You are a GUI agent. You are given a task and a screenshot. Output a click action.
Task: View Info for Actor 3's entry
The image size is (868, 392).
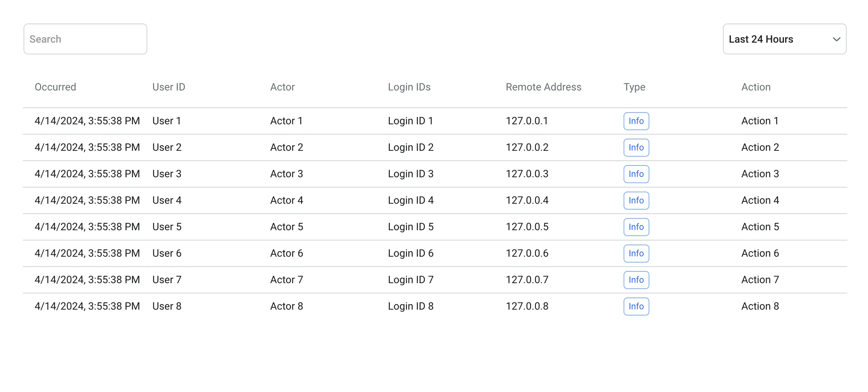(x=636, y=174)
